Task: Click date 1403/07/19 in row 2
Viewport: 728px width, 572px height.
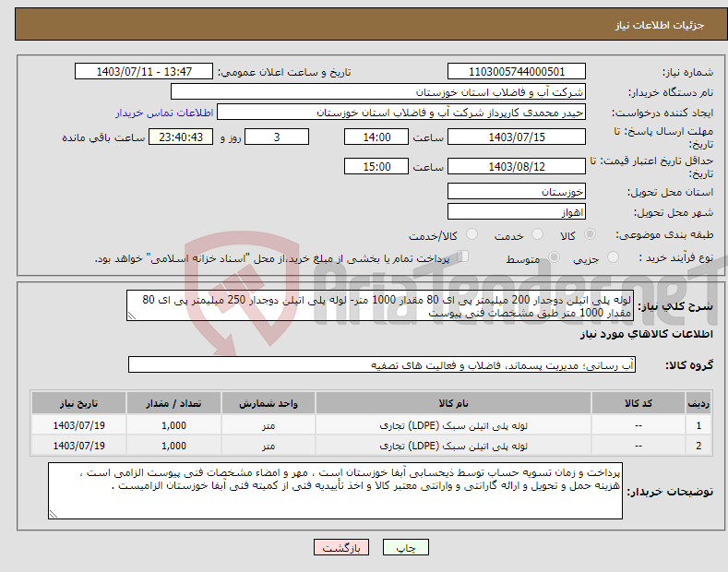Action: coord(79,446)
